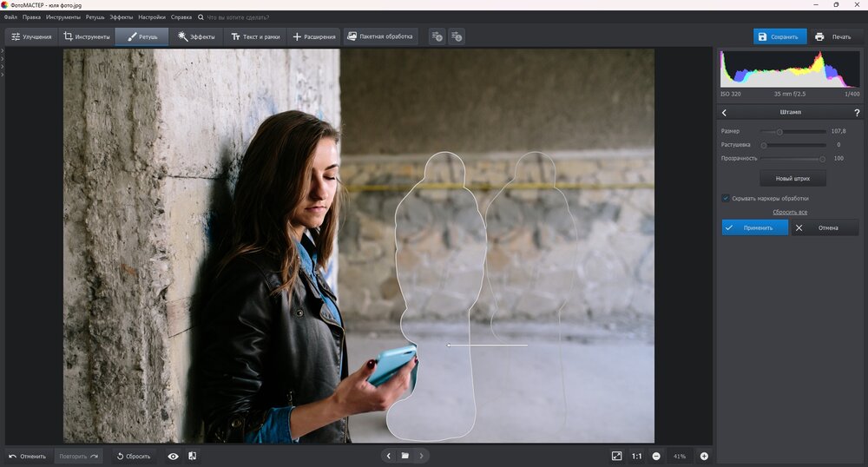Zoom in with the plus icon
The height and width of the screenshot is (467, 868).
(x=704, y=456)
